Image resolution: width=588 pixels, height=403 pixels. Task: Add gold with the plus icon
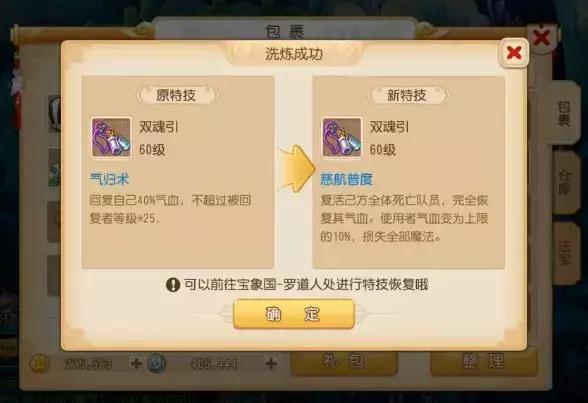coord(135,363)
